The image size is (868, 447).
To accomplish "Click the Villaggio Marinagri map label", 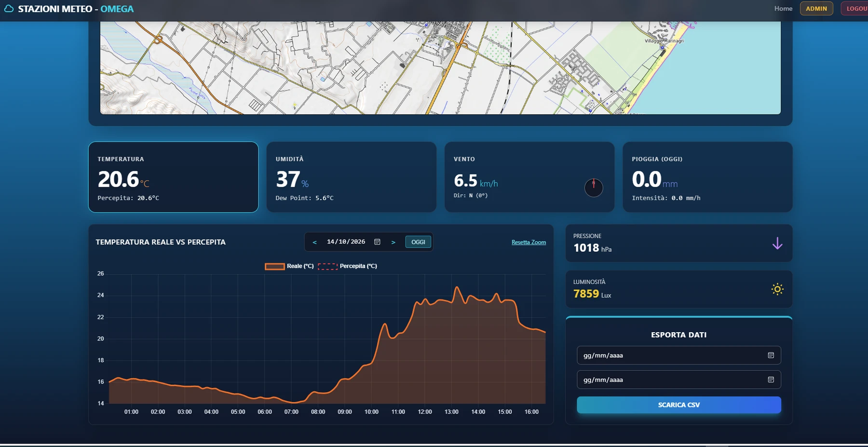I will tap(664, 41).
